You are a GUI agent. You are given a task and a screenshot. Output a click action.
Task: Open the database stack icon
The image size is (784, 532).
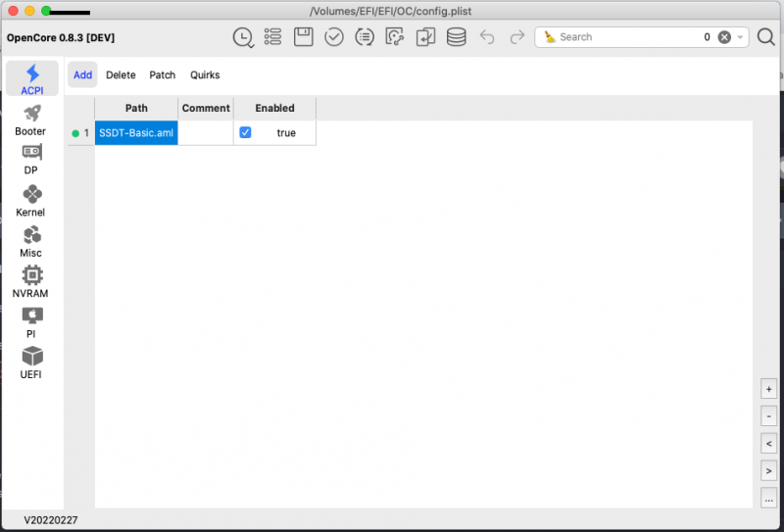tap(456, 37)
